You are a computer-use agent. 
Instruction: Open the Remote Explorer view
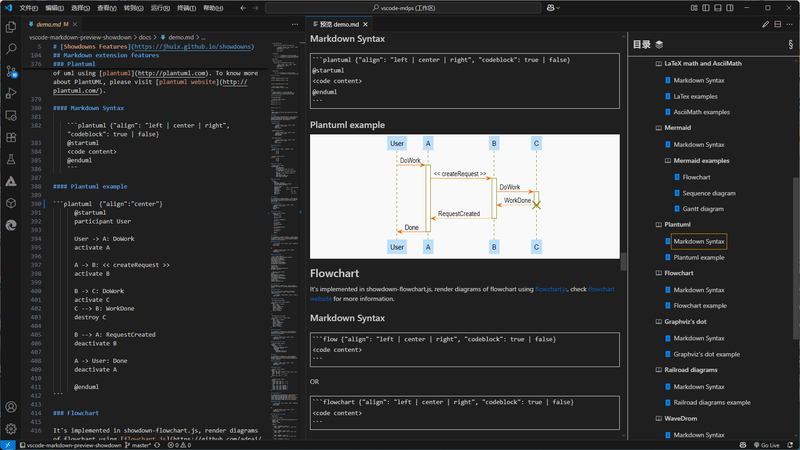point(11,115)
